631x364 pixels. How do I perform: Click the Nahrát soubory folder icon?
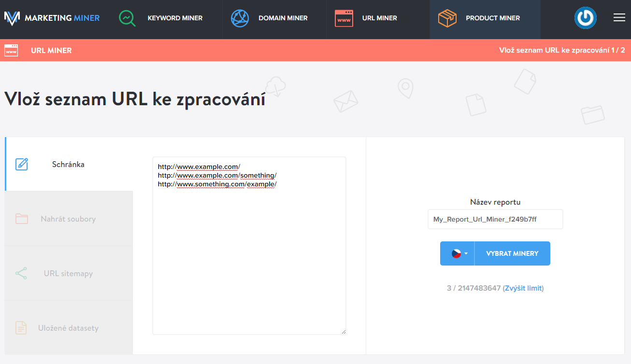click(21, 219)
